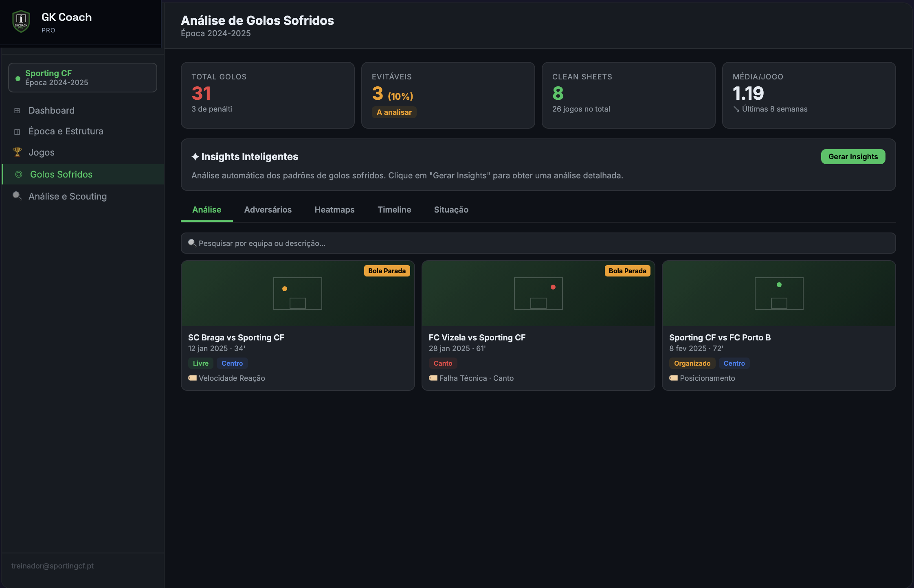
Task: Click the Sporting CF vs FC Porto B title
Action: 720,338
